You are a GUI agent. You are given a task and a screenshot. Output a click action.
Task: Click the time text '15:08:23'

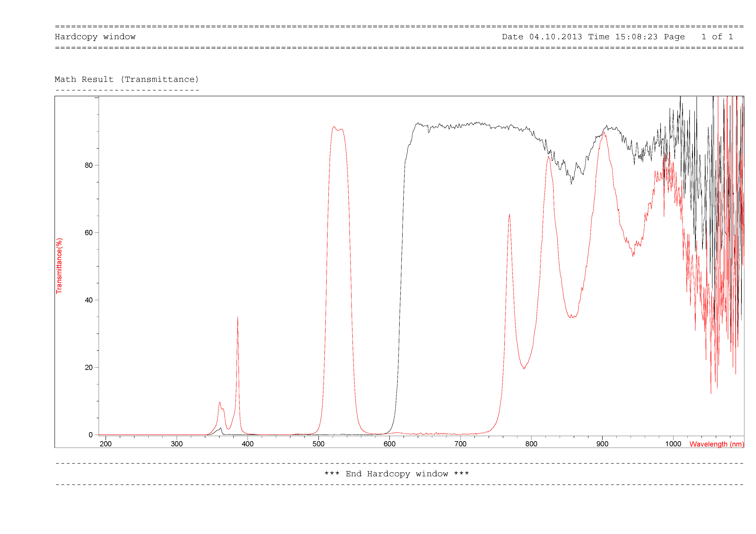pos(636,37)
